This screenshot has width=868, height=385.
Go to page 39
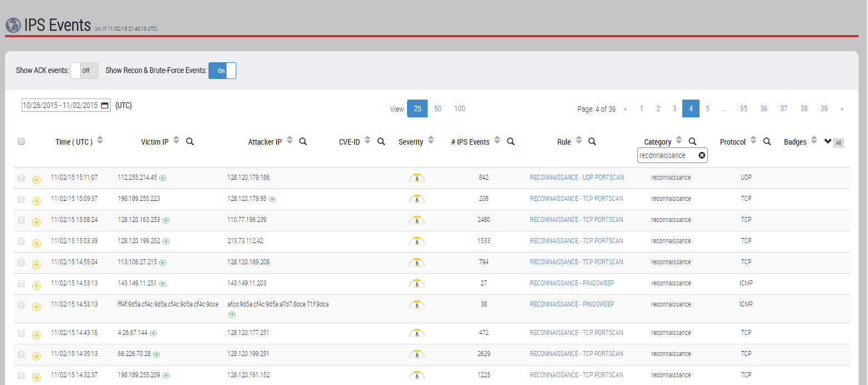click(824, 109)
